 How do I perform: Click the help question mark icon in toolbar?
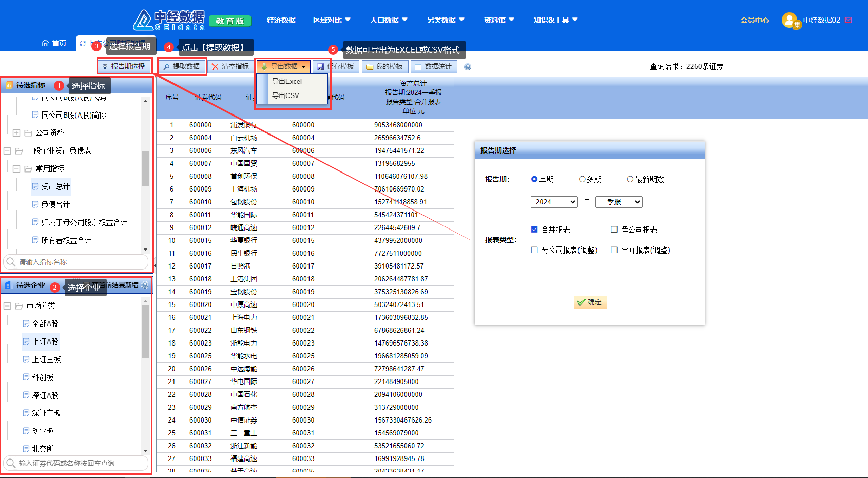(468, 67)
